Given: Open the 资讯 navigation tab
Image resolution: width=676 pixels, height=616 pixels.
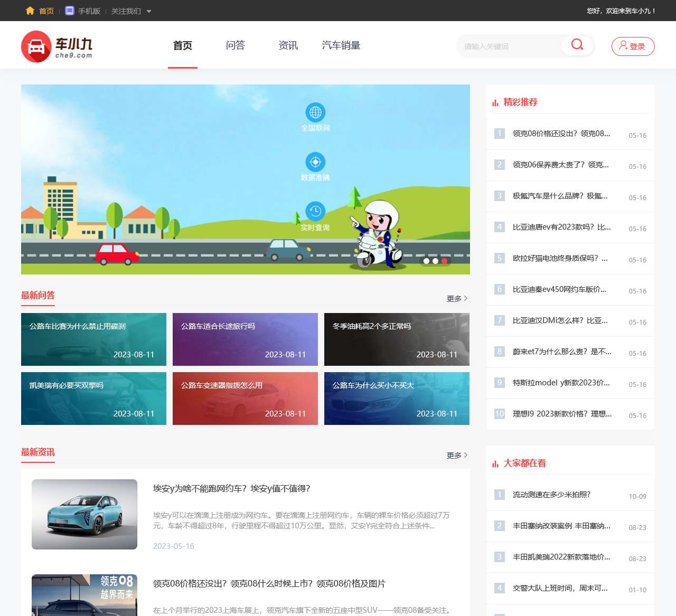Looking at the screenshot, I should 288,45.
